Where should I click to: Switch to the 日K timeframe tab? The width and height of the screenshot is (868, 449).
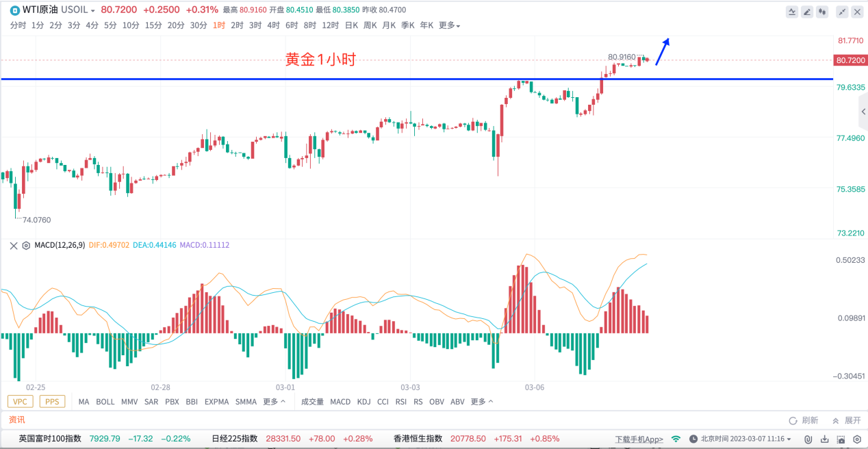(351, 25)
